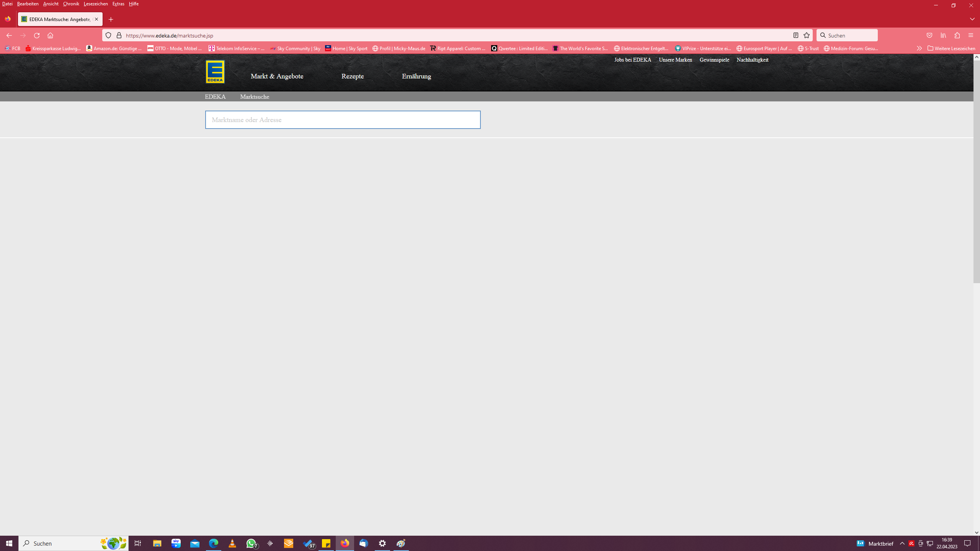
Task: Open the Lesezeichen menu
Action: coord(95,4)
